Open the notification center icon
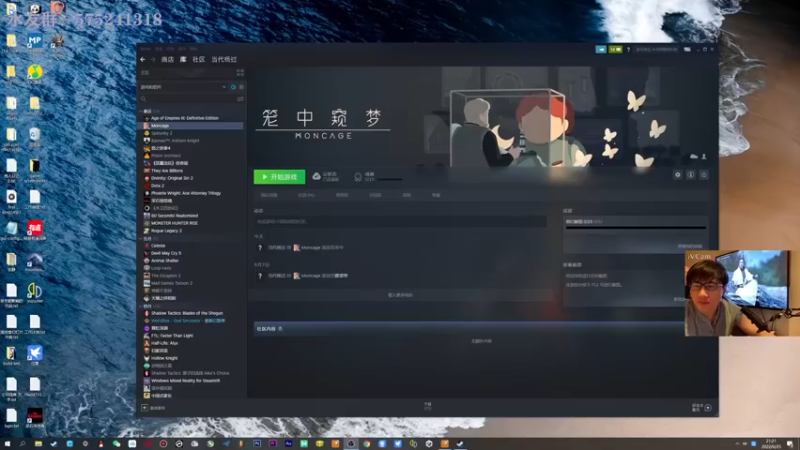The width and height of the screenshot is (800, 450). pyautogui.click(x=790, y=444)
